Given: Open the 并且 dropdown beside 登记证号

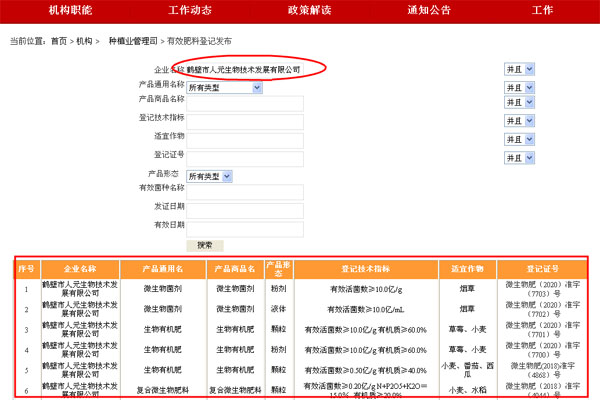Looking at the screenshot, I should [519, 158].
